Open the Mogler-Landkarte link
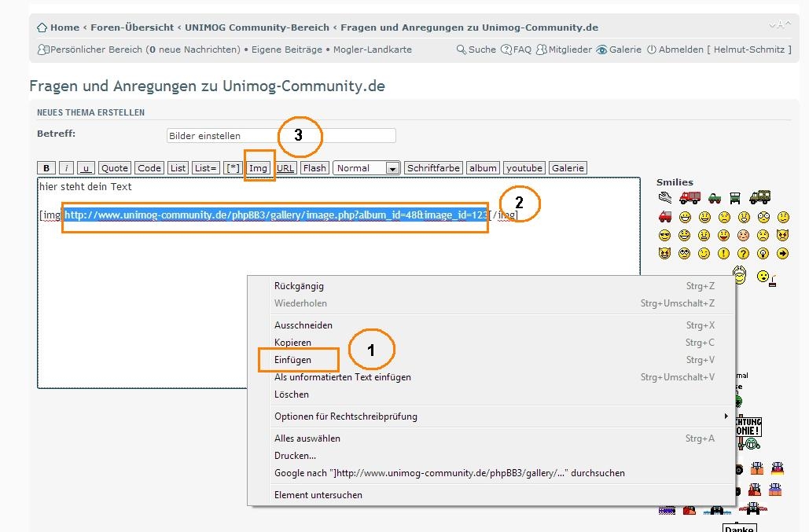The width and height of the screenshot is (809, 532). [x=372, y=50]
